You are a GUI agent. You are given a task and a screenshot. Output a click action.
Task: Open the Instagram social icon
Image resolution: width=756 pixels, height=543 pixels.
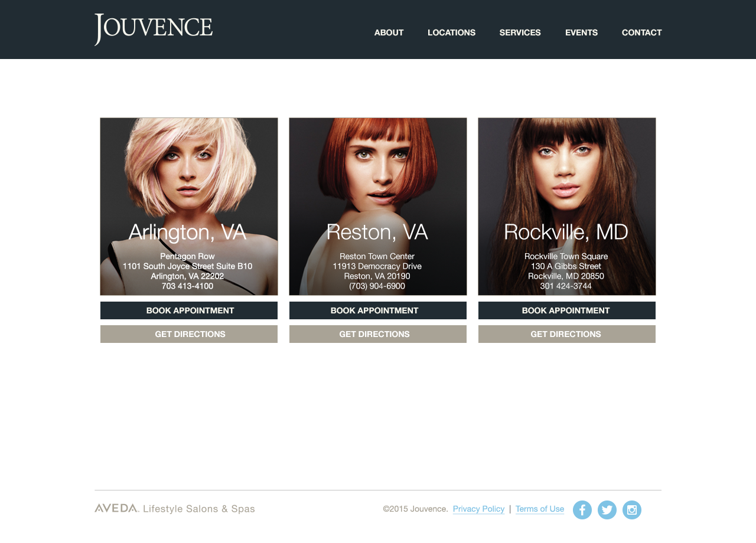632,510
